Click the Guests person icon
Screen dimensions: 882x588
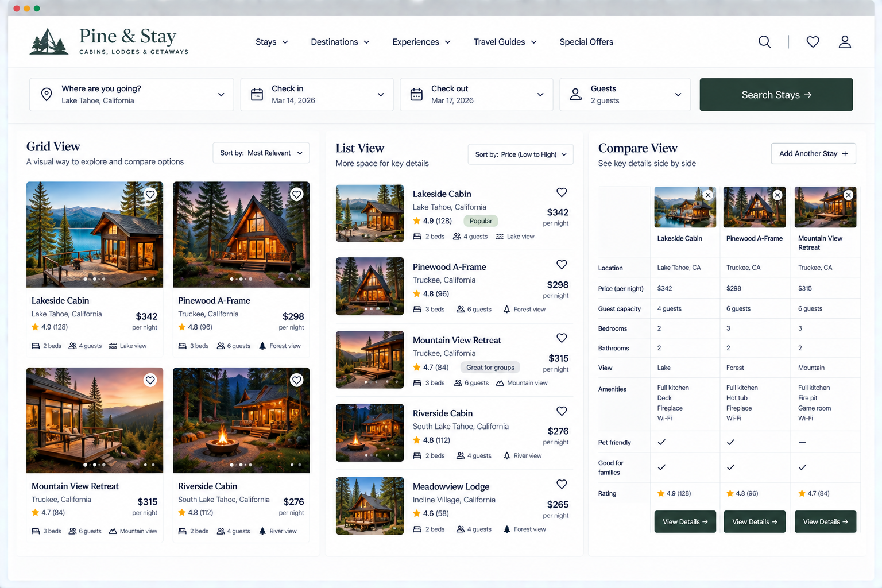coord(576,94)
